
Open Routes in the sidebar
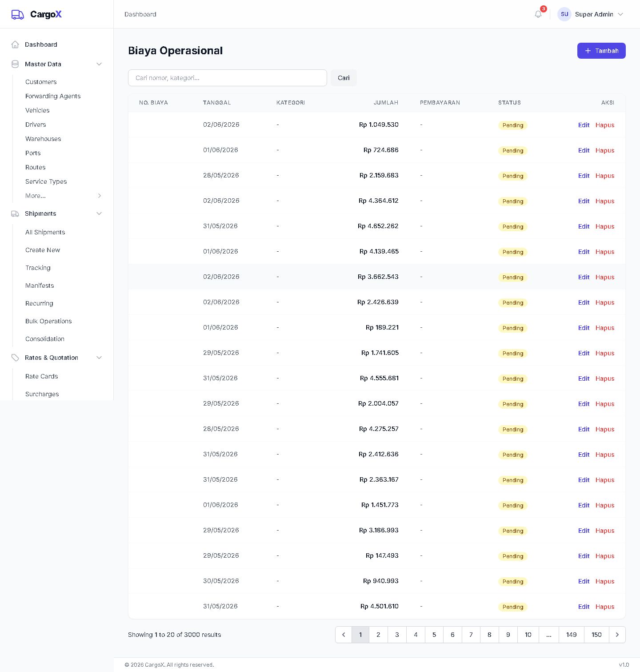point(36,167)
